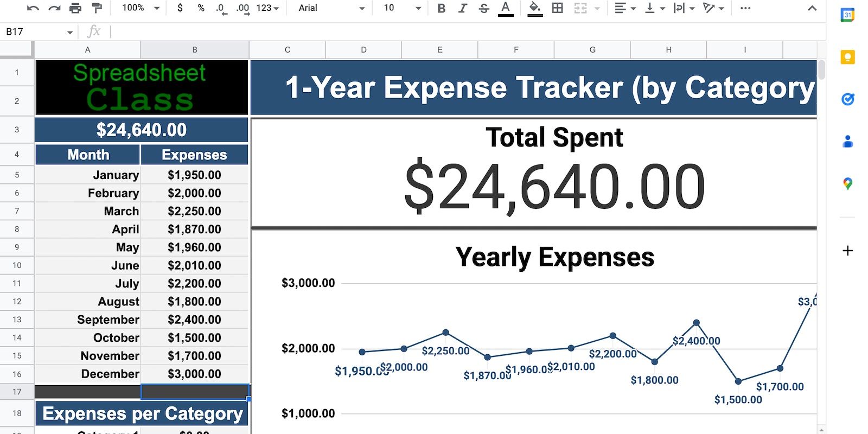Get add-ons with plus icon
868x434 pixels.
(x=847, y=251)
